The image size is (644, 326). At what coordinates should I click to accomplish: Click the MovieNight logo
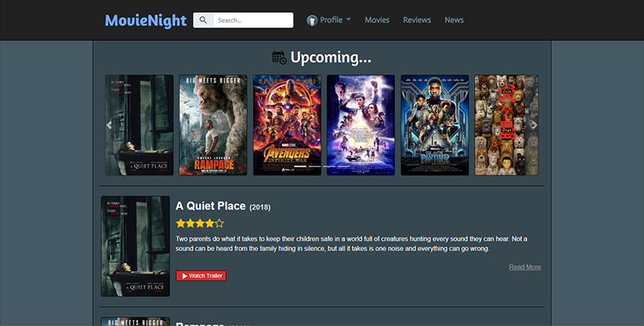coord(146,20)
